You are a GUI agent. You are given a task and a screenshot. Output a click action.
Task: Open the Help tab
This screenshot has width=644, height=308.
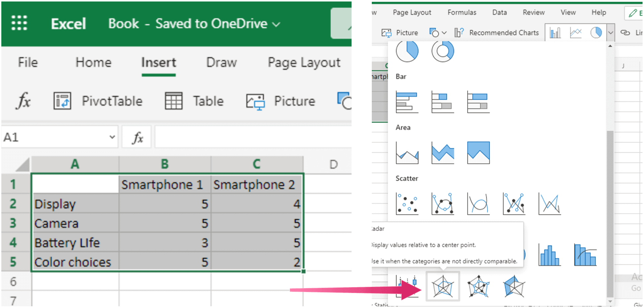tap(599, 12)
